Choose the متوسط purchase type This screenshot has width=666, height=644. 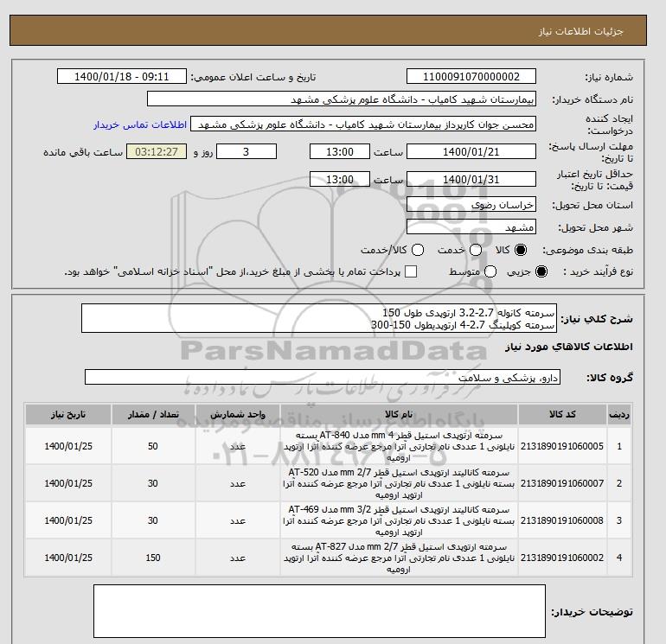pos(490,271)
